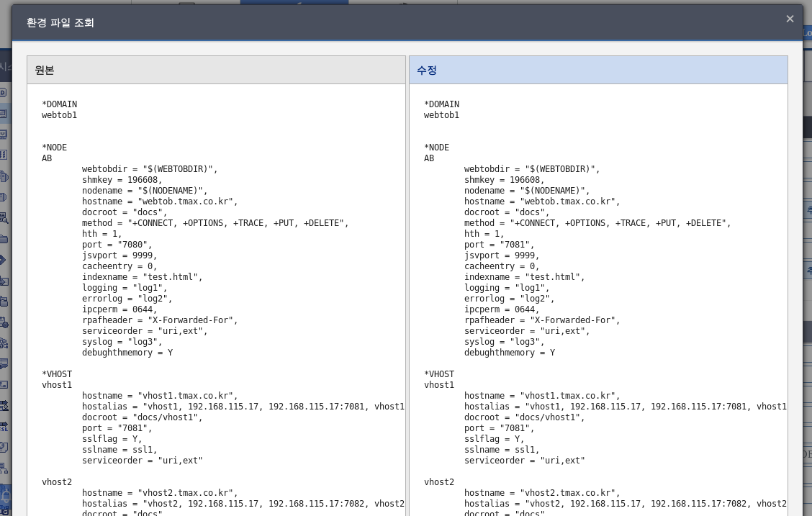The height and width of the screenshot is (516, 812).
Task: Select nodename line in the 수정 pane
Action: tap(527, 191)
